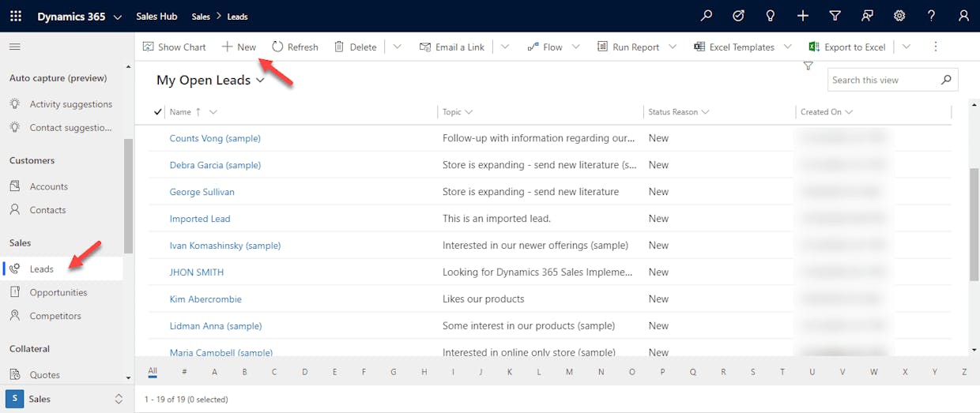Screen dimensions: 980x413
Task: Expand the Excel Templates dropdown chevron
Action: click(788, 47)
